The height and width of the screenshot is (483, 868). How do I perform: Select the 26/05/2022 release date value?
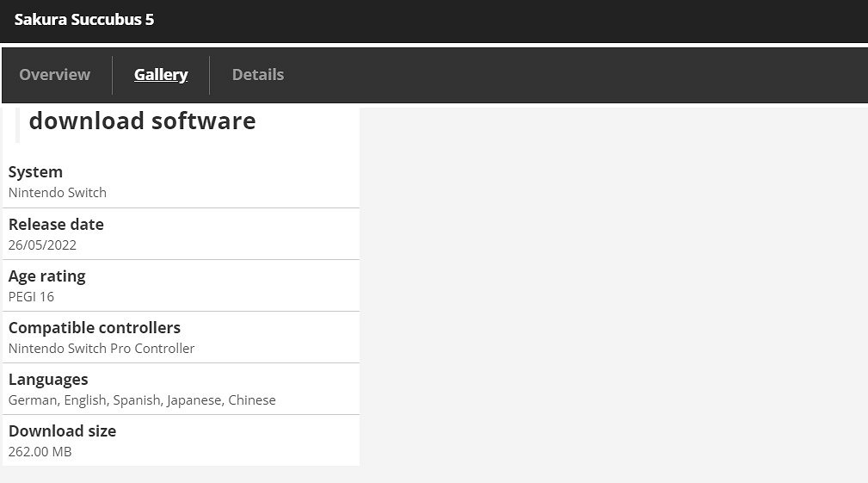point(42,245)
